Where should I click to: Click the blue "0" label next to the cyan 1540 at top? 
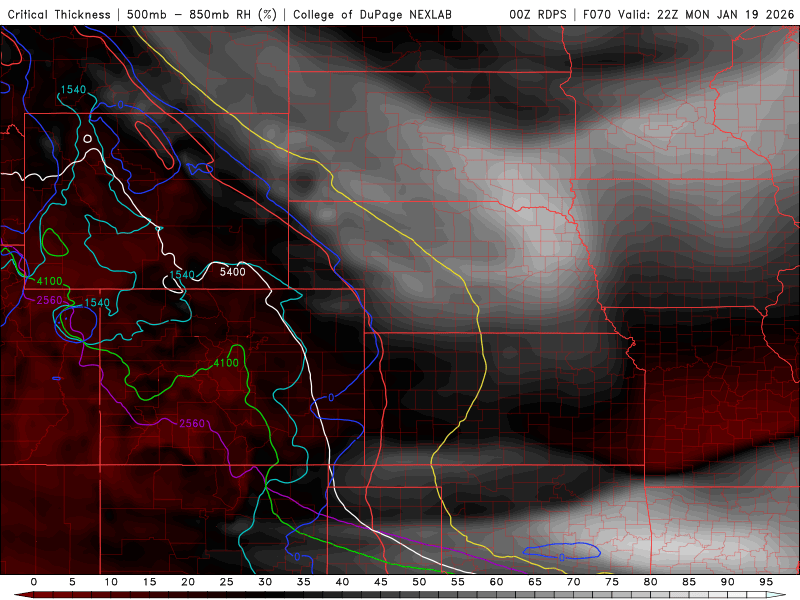pyautogui.click(x=120, y=105)
